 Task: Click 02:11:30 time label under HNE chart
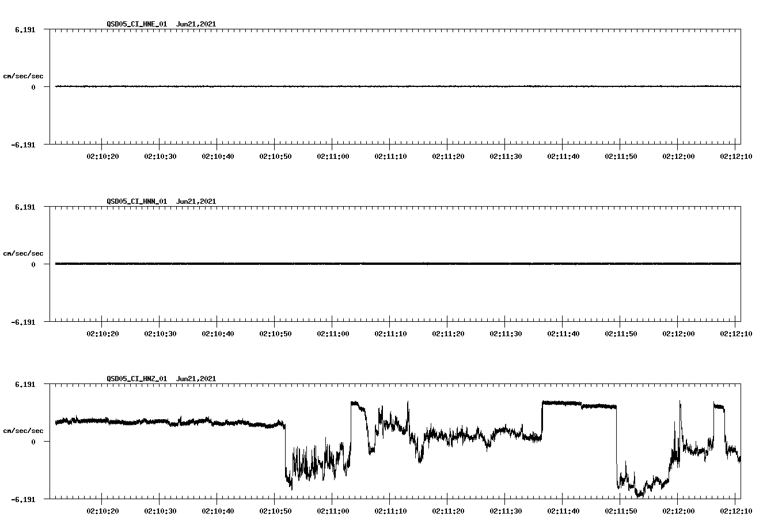point(506,156)
